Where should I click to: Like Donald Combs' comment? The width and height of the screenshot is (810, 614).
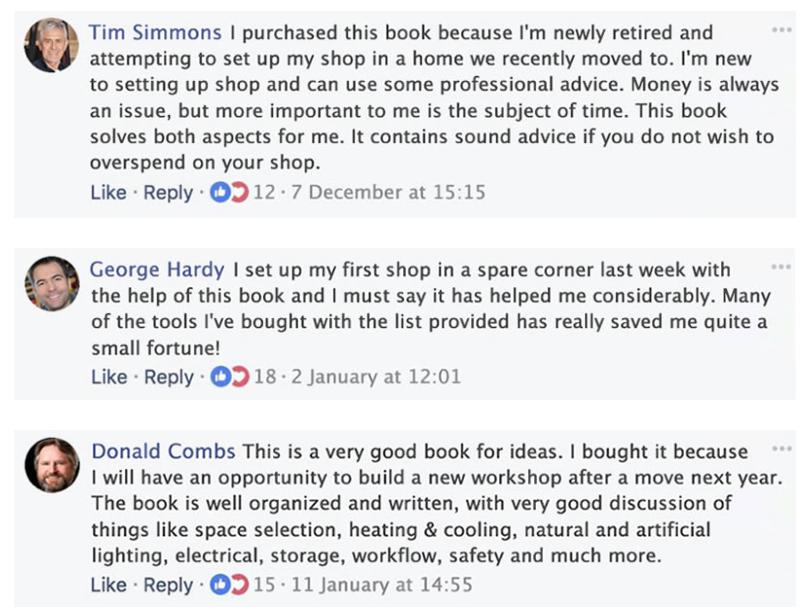107,585
